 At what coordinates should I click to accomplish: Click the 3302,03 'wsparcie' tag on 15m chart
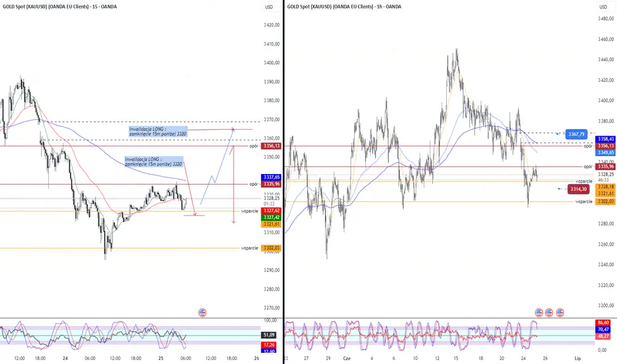tap(271, 248)
